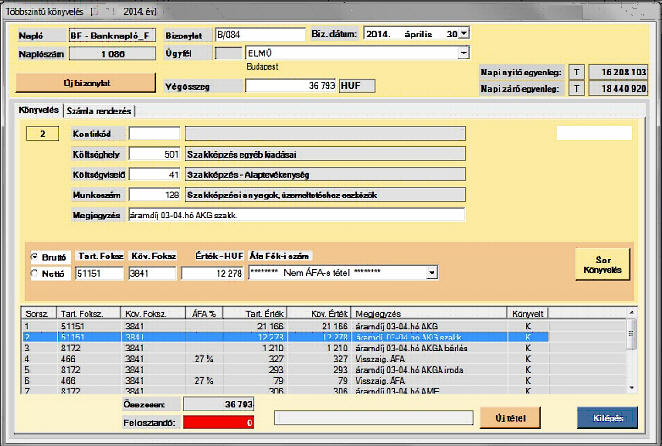This screenshot has width=662, height=446.
Task: Click the Költséghely code field 501
Action: pyautogui.click(x=154, y=154)
